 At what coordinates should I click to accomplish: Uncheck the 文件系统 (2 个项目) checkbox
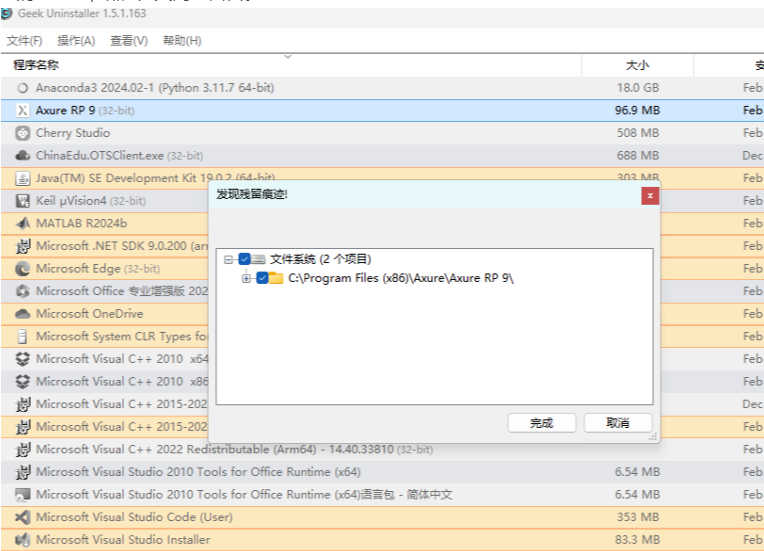[245, 259]
